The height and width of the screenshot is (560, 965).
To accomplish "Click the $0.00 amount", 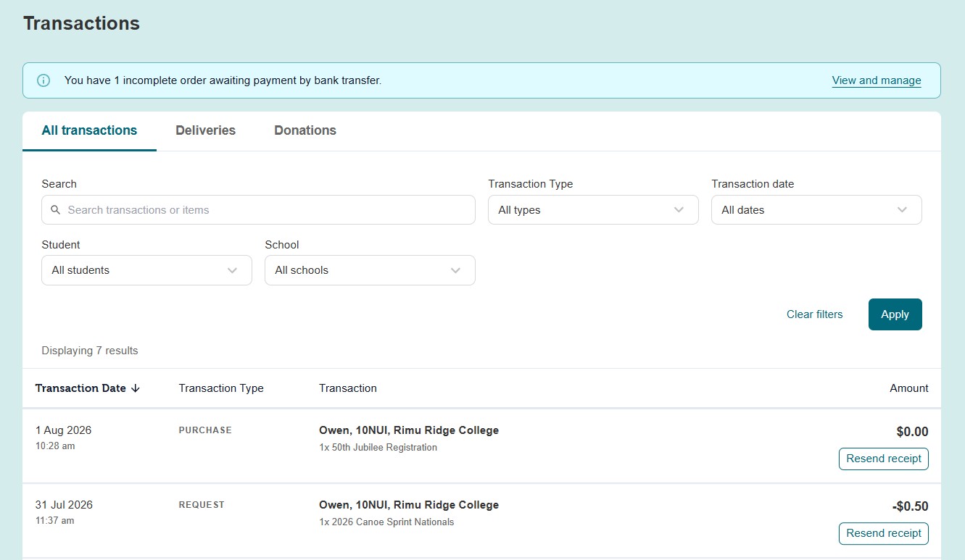I will tap(912, 432).
